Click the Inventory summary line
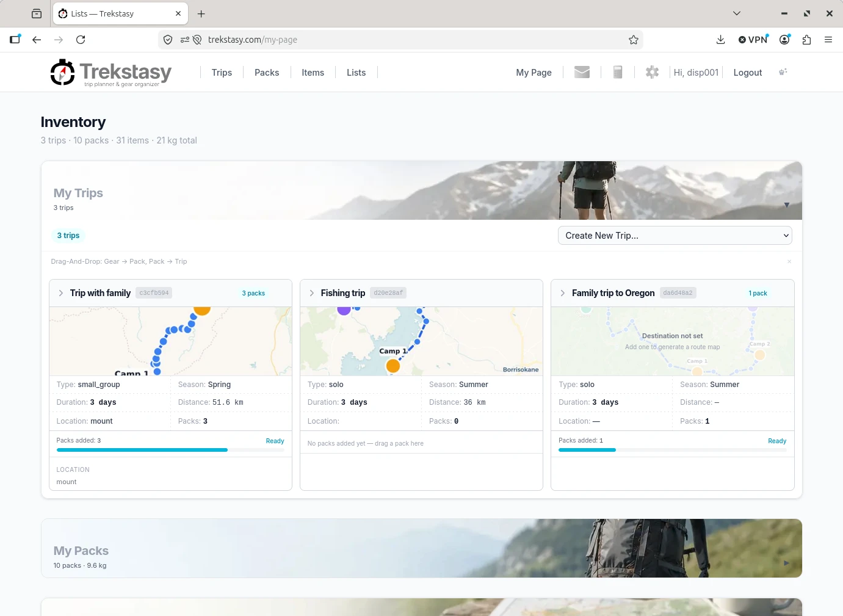Image resolution: width=843 pixels, height=616 pixels. click(x=119, y=140)
